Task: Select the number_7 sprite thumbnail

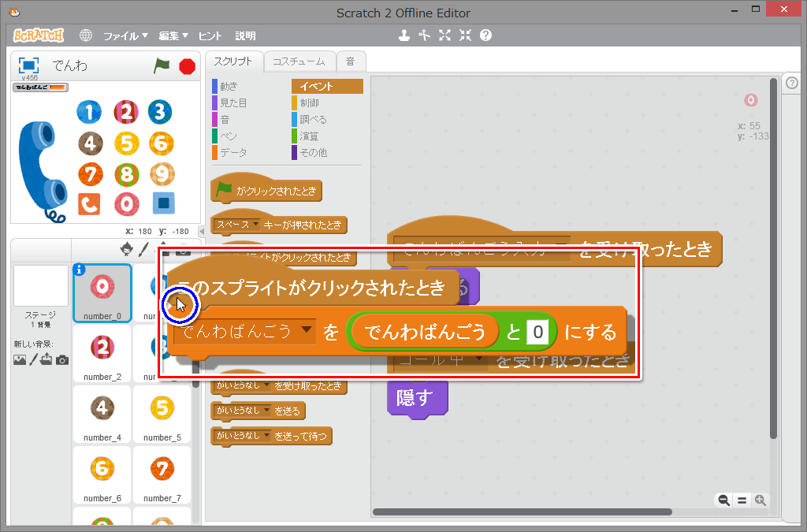Action: (x=162, y=475)
